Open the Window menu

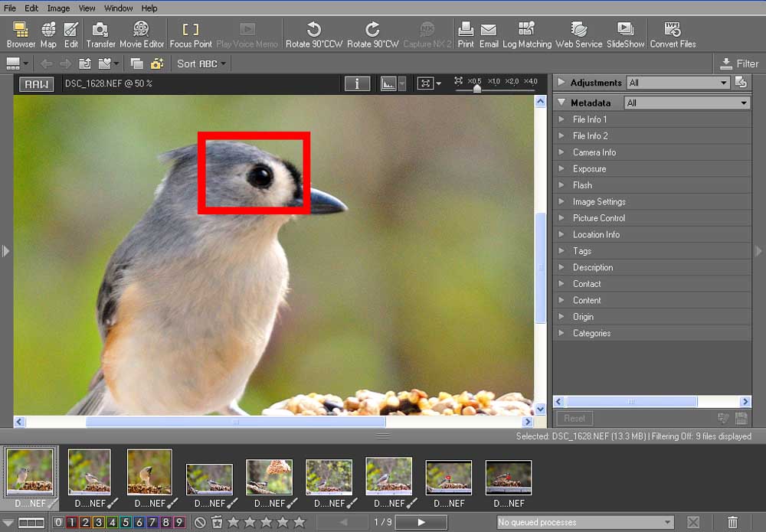point(118,8)
